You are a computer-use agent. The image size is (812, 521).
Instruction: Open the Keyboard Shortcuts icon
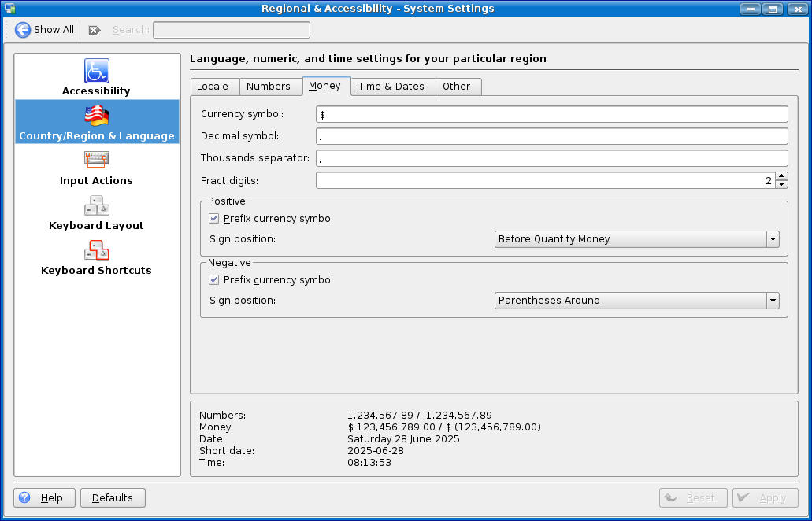(x=97, y=250)
